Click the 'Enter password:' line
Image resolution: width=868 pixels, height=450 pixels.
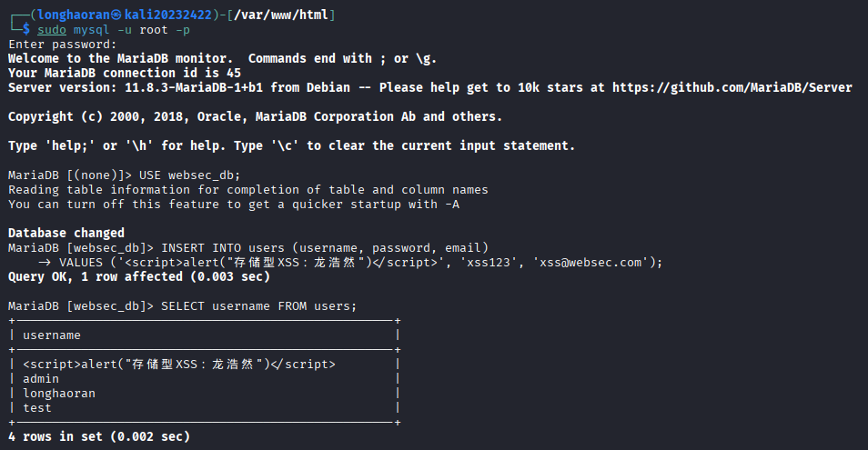coord(63,45)
